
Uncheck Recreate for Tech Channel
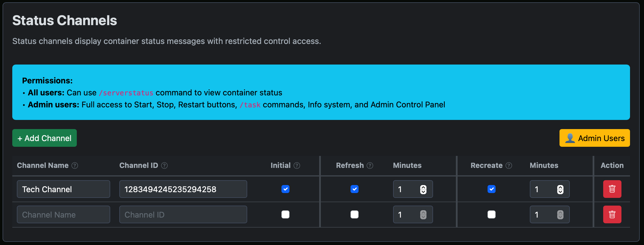click(492, 189)
